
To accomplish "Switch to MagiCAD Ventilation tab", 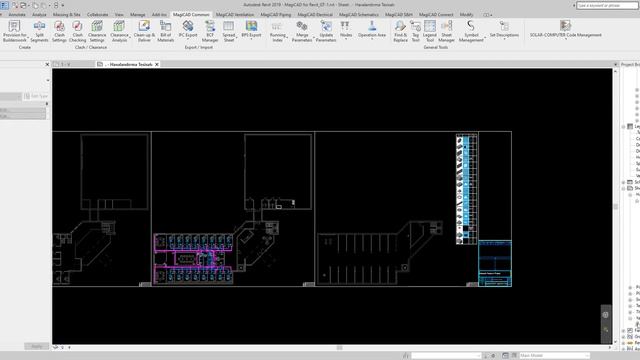I will click(x=235, y=15).
